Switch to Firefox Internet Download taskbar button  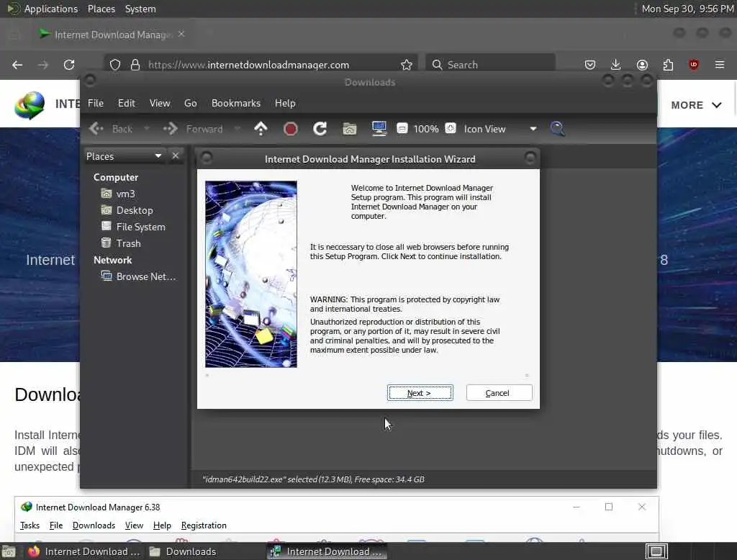point(83,551)
